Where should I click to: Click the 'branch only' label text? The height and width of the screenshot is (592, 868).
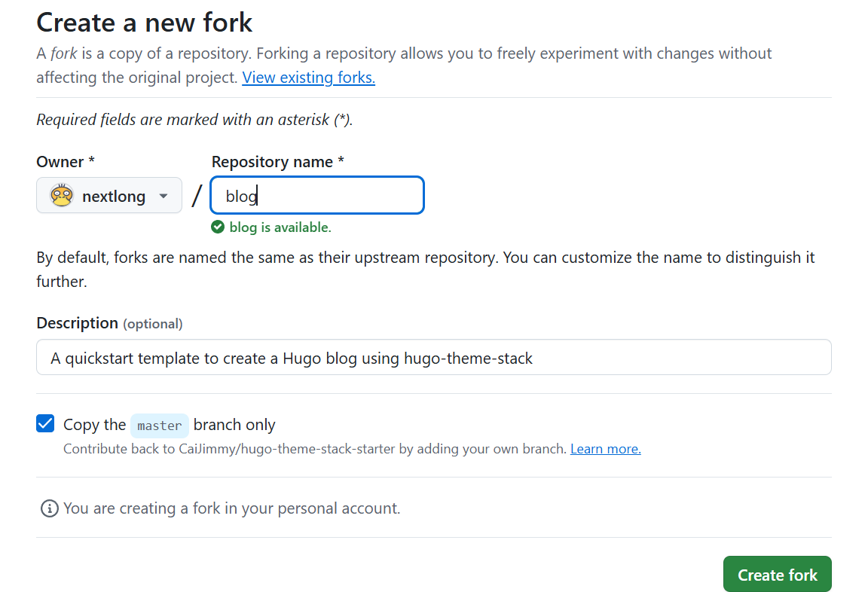tap(234, 425)
